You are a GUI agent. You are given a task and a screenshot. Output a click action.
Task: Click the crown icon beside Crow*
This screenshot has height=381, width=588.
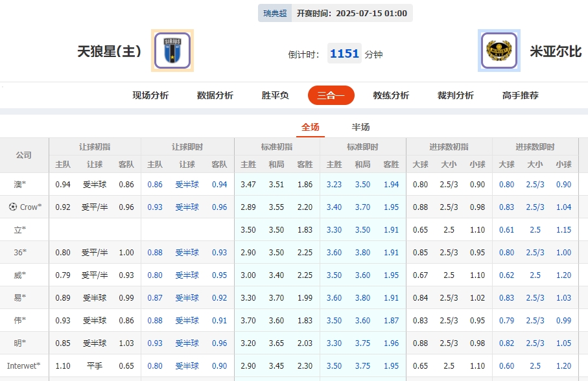pyautogui.click(x=12, y=207)
